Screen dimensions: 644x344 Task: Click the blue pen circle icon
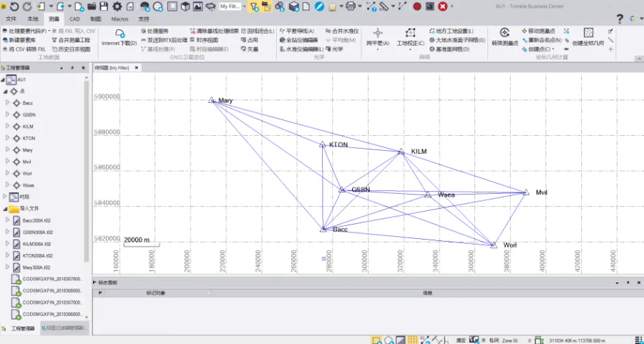click(x=320, y=6)
